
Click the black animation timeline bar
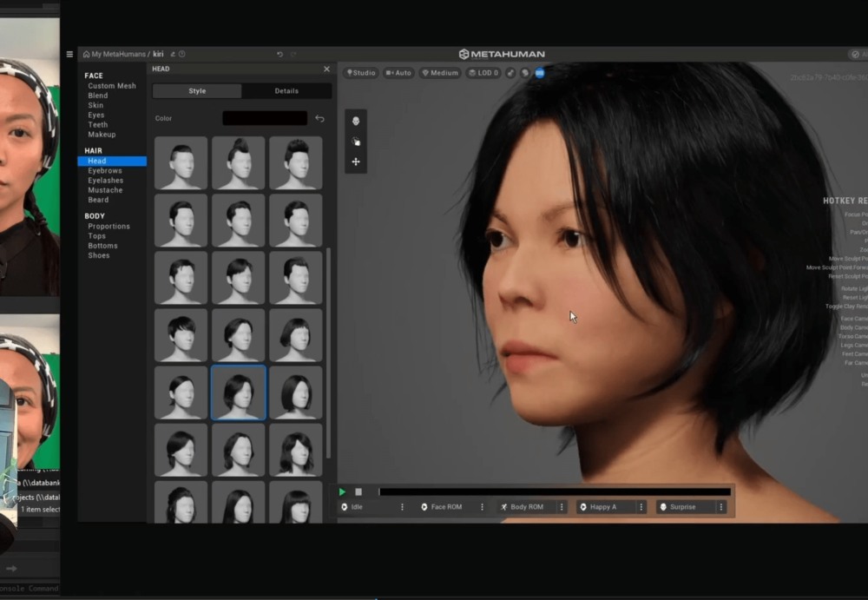[555, 491]
